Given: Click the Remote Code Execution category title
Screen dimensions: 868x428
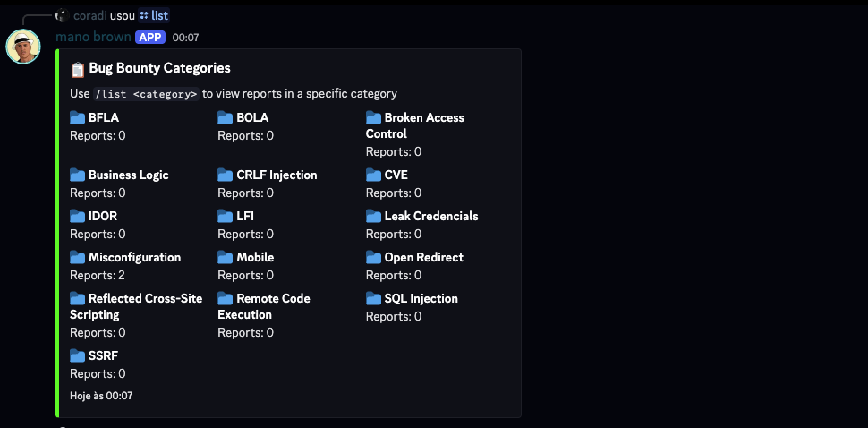Looking at the screenshot, I should click(x=264, y=306).
